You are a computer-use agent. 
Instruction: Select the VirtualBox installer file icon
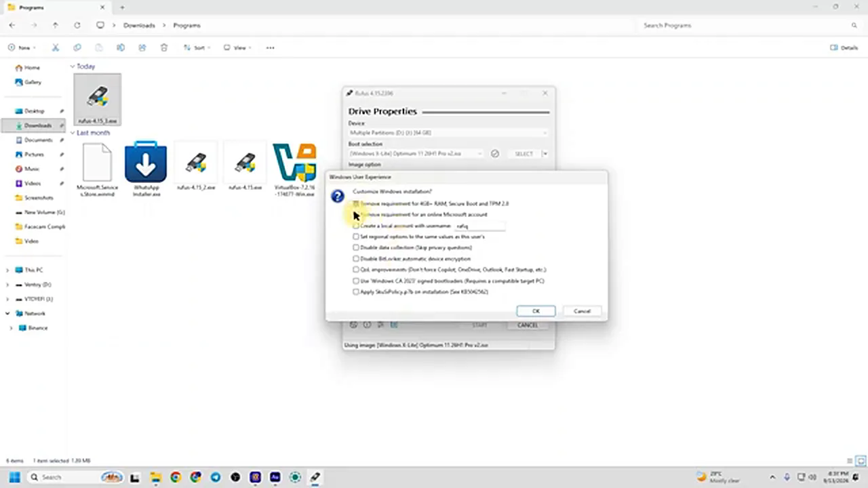tap(295, 169)
